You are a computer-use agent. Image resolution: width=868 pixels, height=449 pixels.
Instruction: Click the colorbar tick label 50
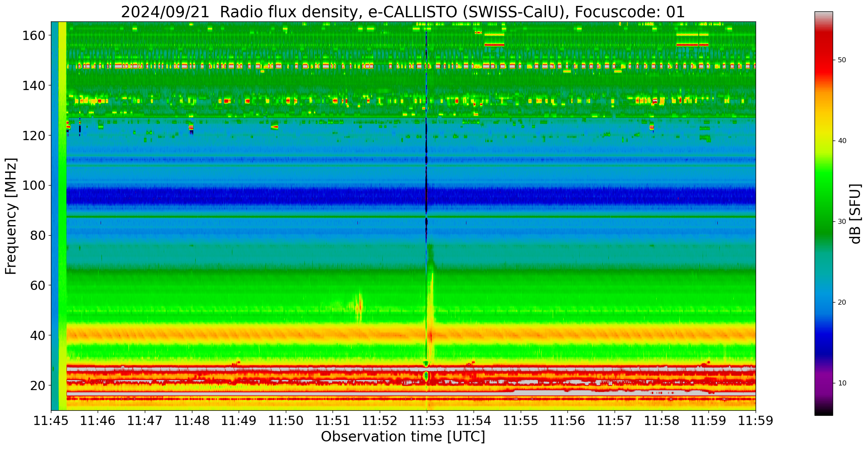pos(842,60)
